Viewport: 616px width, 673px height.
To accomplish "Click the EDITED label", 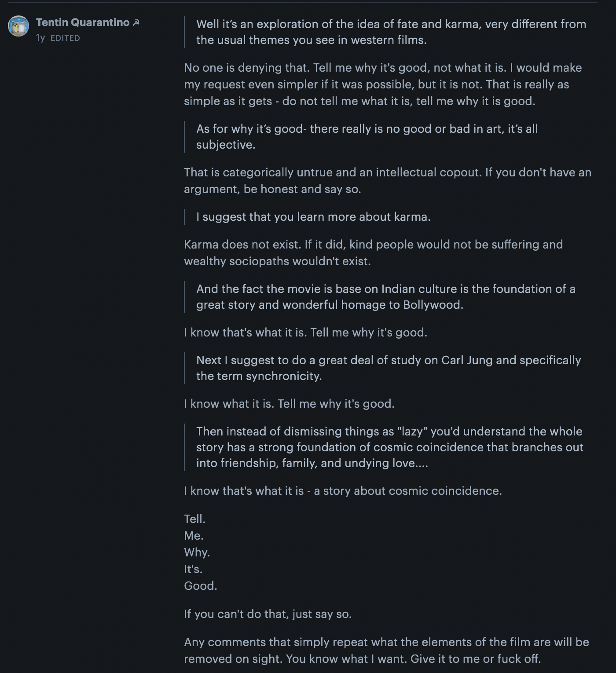I will point(65,38).
